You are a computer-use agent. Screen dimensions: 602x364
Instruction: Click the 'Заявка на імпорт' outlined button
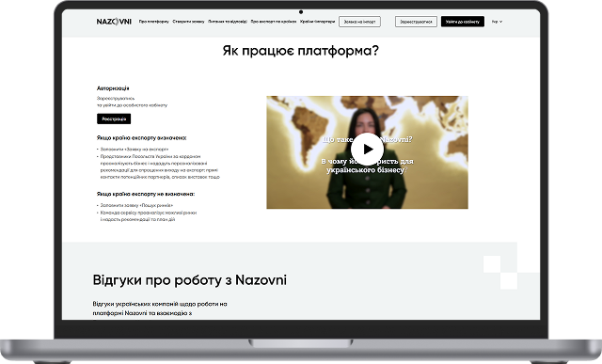[359, 22]
